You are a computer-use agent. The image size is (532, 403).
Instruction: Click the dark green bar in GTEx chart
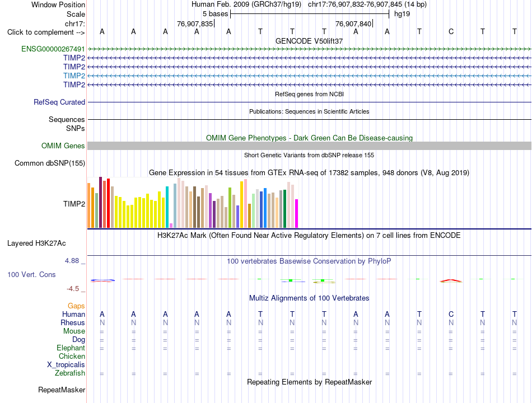tap(284, 209)
